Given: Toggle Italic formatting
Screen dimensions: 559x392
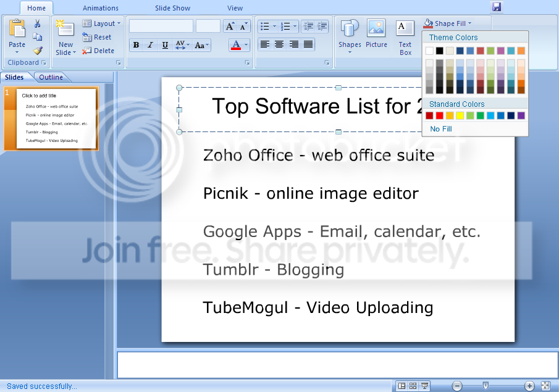Looking at the screenshot, I should tap(150, 45).
